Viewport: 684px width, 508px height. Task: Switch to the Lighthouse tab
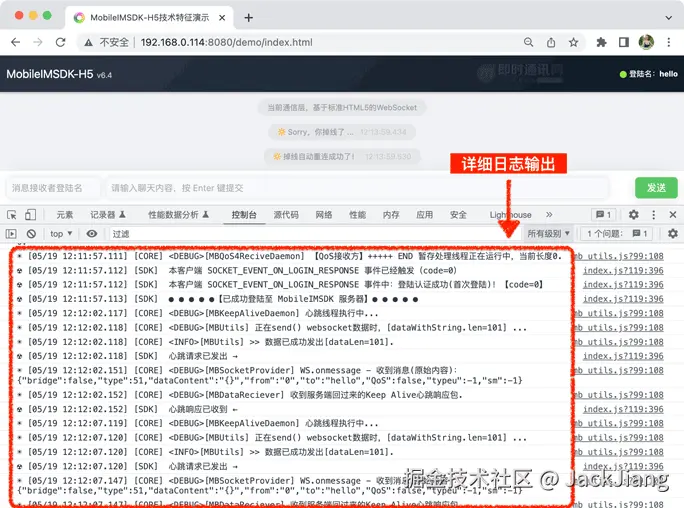point(510,215)
